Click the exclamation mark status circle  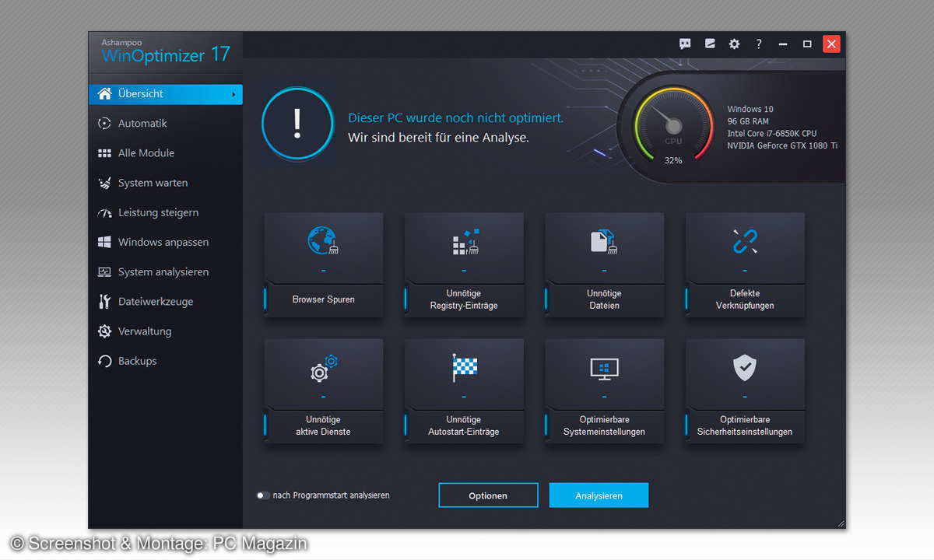point(296,124)
